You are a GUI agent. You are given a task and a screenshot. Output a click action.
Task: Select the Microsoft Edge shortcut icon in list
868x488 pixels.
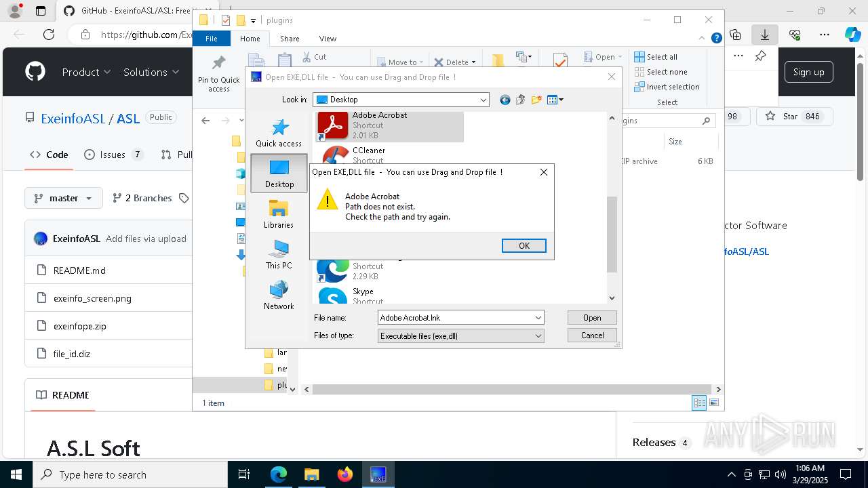[333, 269]
